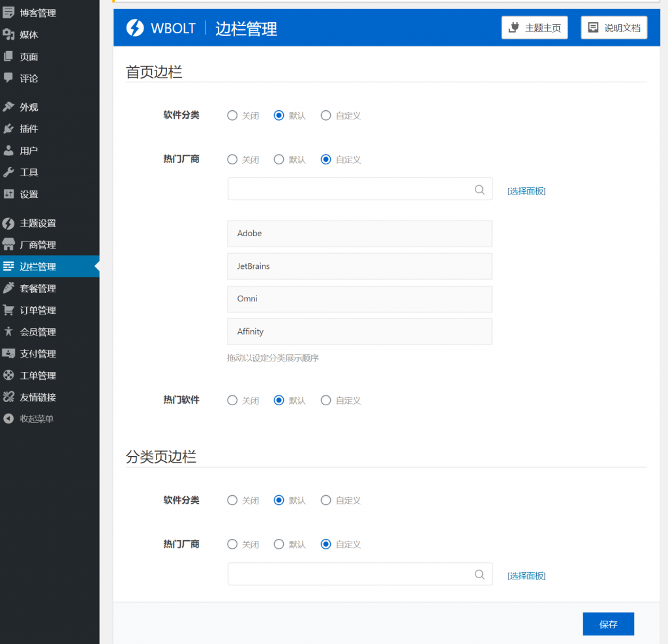Set 热门软件 to 自定义
668x644 pixels.
tap(326, 400)
